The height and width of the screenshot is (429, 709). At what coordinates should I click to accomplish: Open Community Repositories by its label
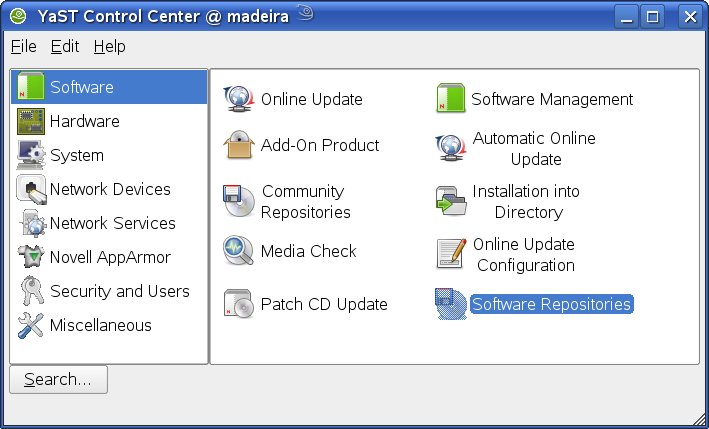point(306,202)
